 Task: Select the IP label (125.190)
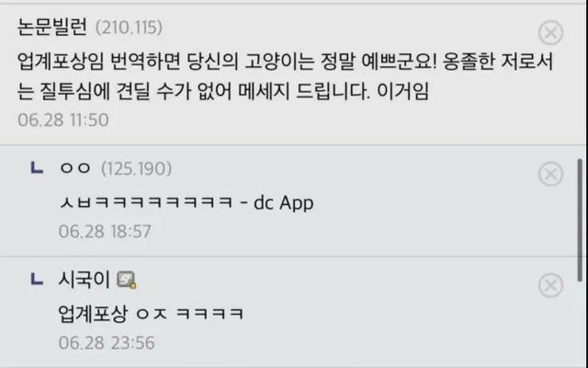(136, 168)
